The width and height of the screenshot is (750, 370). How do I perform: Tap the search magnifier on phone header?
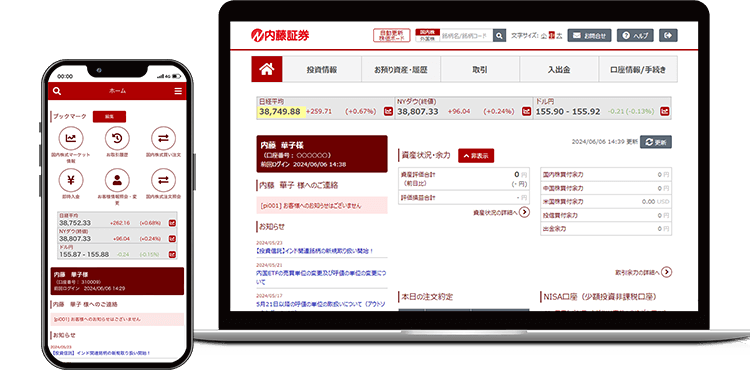(x=57, y=91)
